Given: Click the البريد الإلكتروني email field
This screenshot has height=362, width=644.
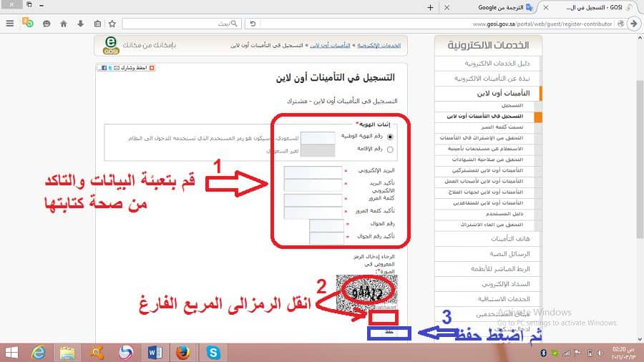Looking at the screenshot, I should pyautogui.click(x=313, y=172).
